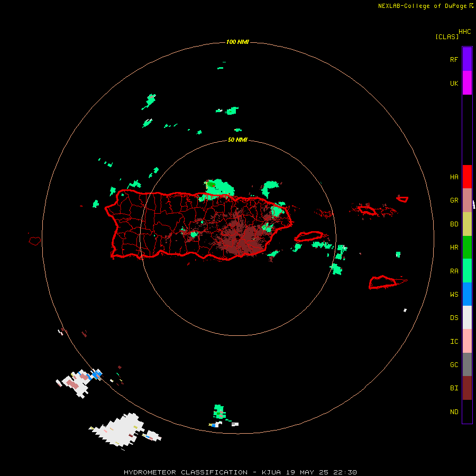The width and height of the screenshot is (476, 476).
Task: Click the large white dry snow echo at bottom left
Action: [120, 430]
